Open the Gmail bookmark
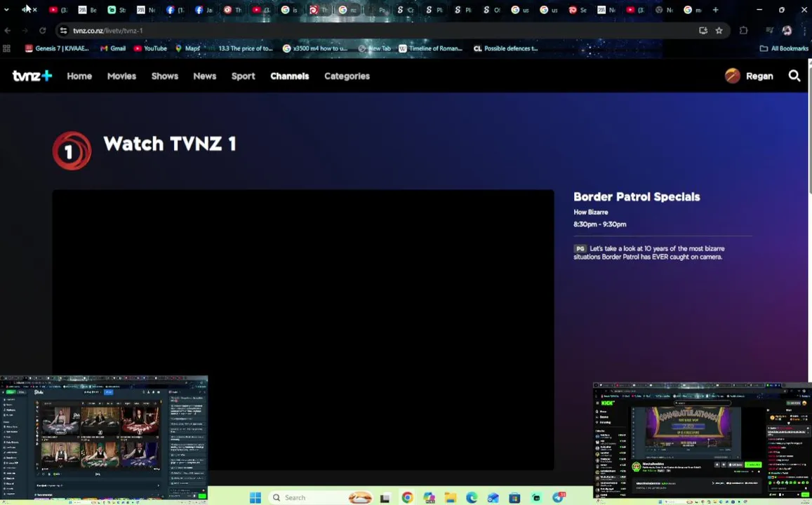This screenshot has width=812, height=505. (113, 48)
